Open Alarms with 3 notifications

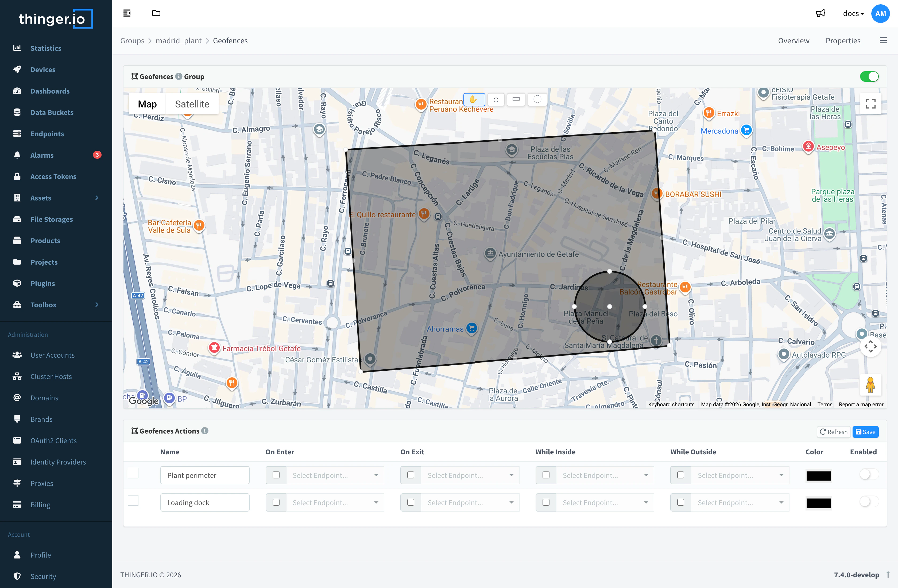[42, 155]
